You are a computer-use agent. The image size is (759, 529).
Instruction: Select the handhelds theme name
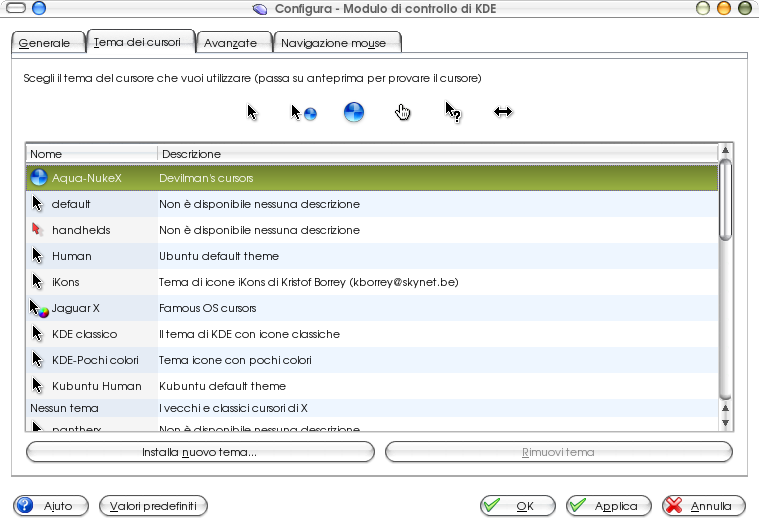pyautogui.click(x=81, y=230)
